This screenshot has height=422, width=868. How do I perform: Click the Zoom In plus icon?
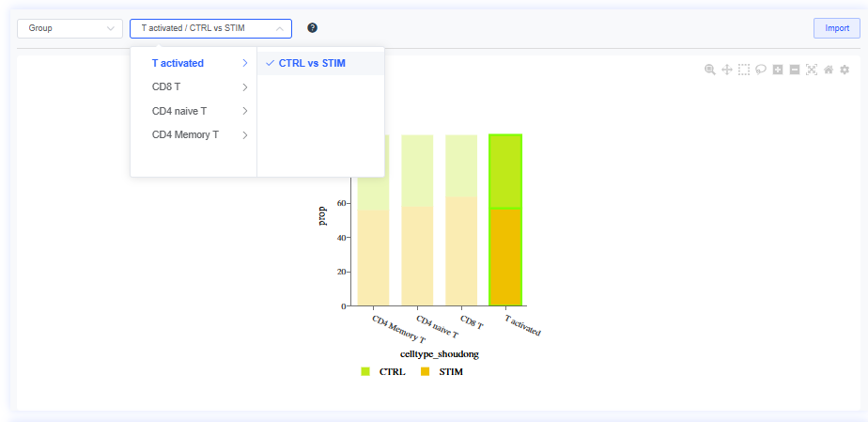(x=778, y=70)
